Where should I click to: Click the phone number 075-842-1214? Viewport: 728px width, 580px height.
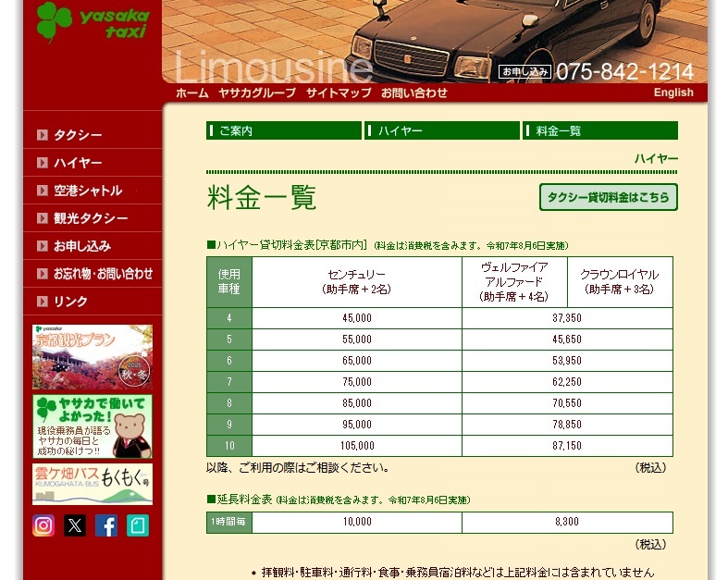coord(624,71)
